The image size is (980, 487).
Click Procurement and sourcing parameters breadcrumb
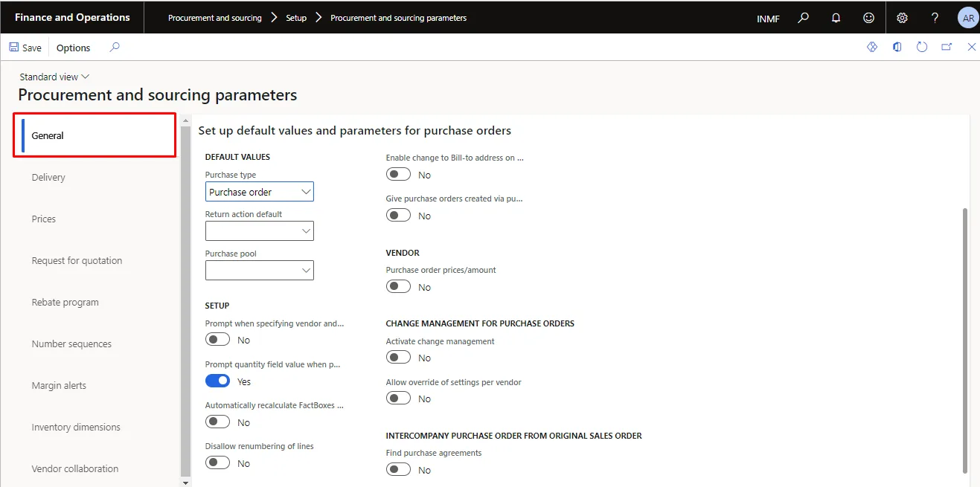(x=399, y=18)
